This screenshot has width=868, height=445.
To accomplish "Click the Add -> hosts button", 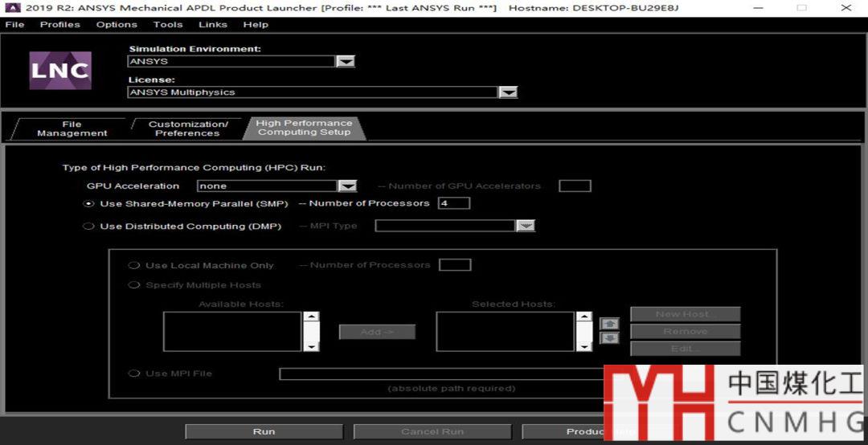I will [x=377, y=332].
